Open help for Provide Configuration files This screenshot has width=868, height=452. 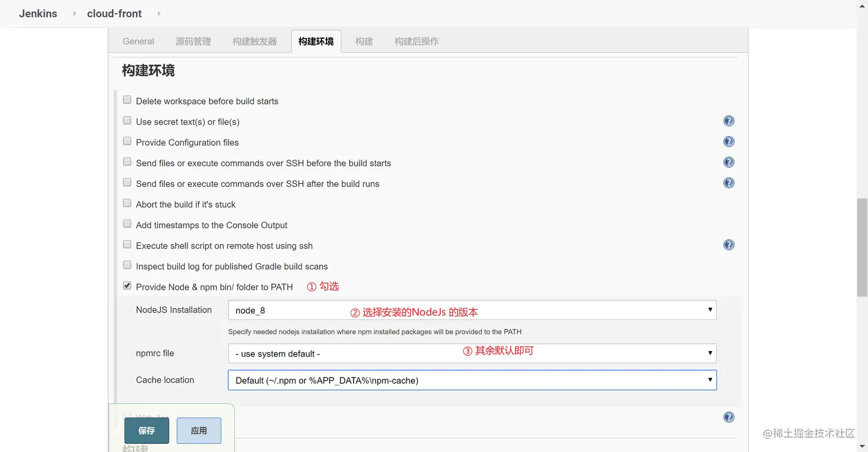[728, 142]
